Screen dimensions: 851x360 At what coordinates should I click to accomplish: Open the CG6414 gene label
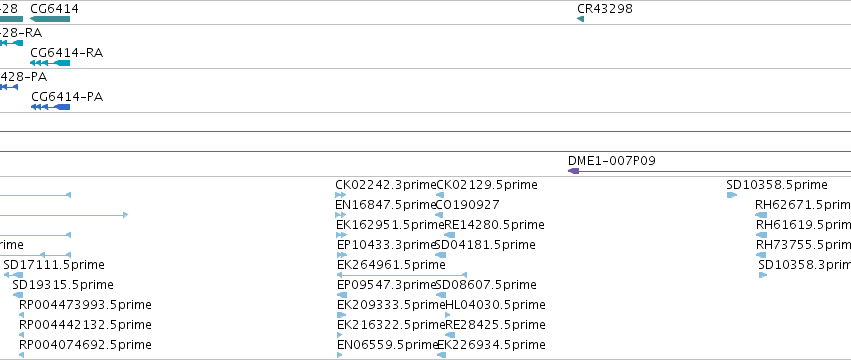(54, 9)
